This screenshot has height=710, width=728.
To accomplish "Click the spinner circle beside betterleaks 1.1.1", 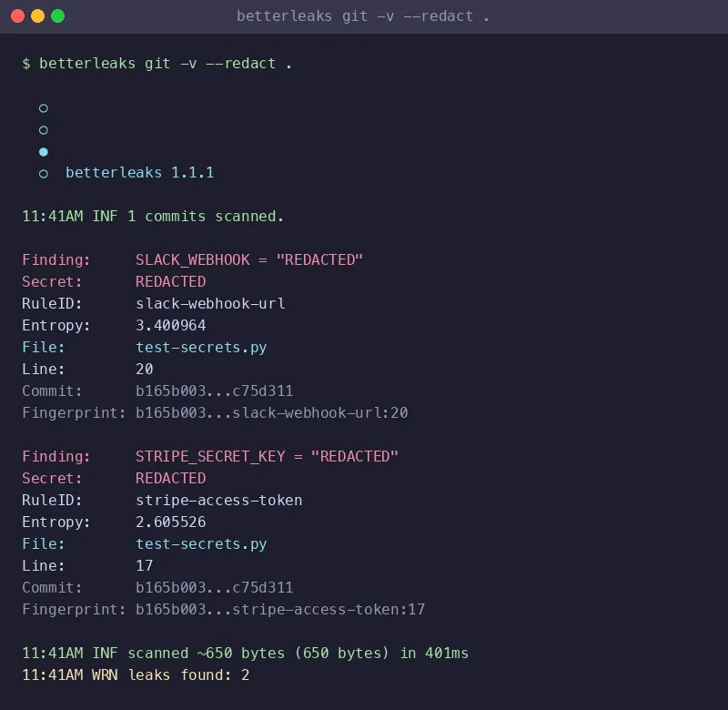I will [x=43, y=173].
